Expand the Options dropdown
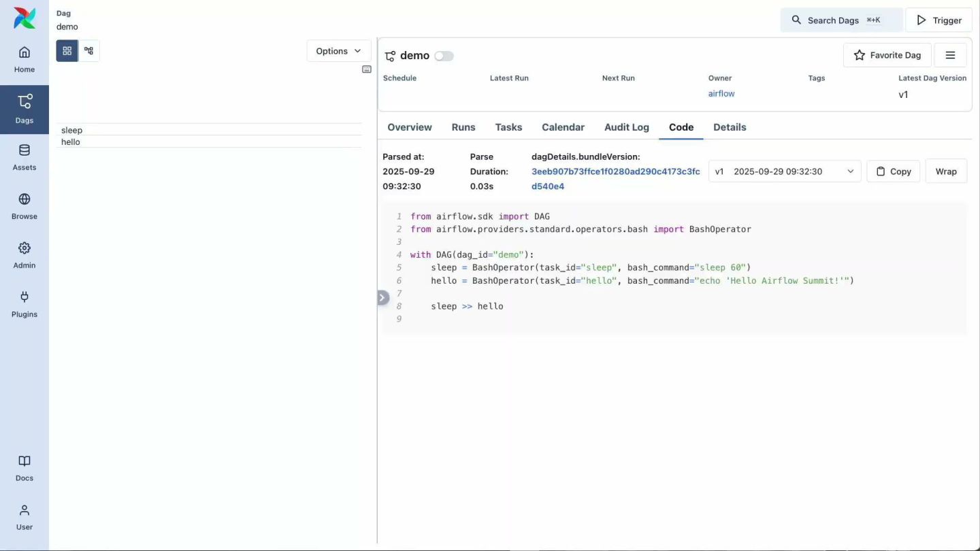The height and width of the screenshot is (551, 980). coord(338,51)
